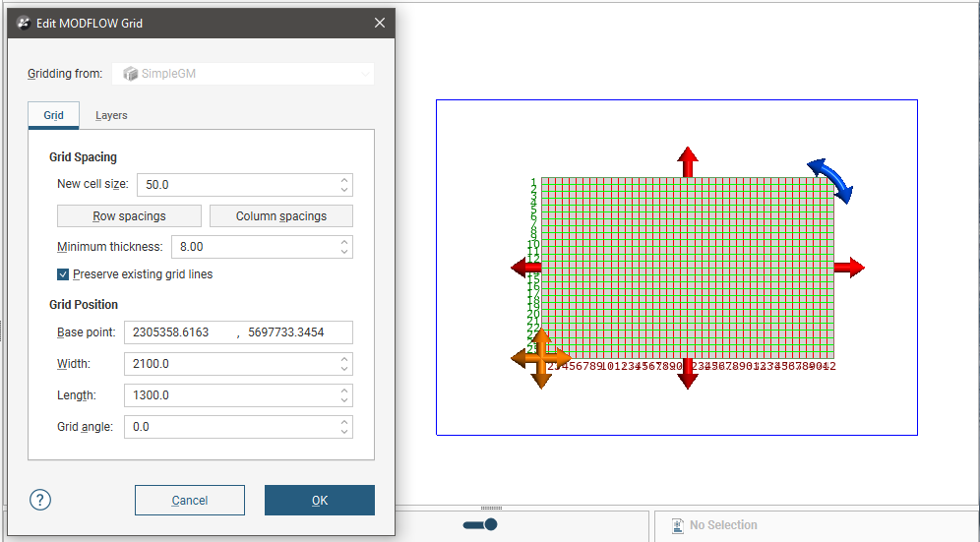Click the Length input field
The image size is (980, 542).
pos(231,395)
